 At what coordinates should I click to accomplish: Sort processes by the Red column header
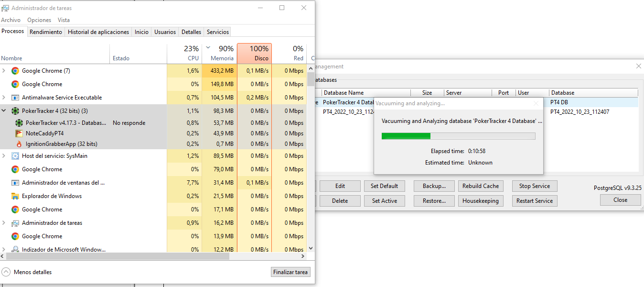[289, 53]
